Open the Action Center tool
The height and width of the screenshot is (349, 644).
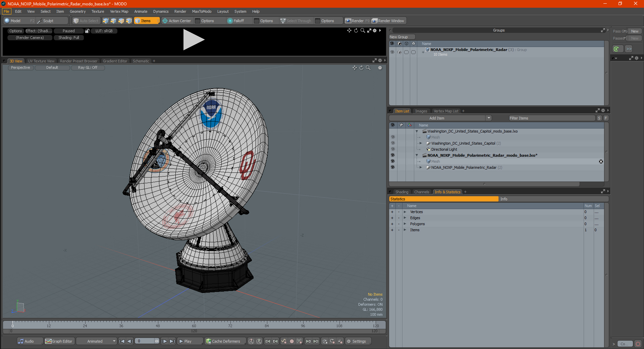pos(177,21)
